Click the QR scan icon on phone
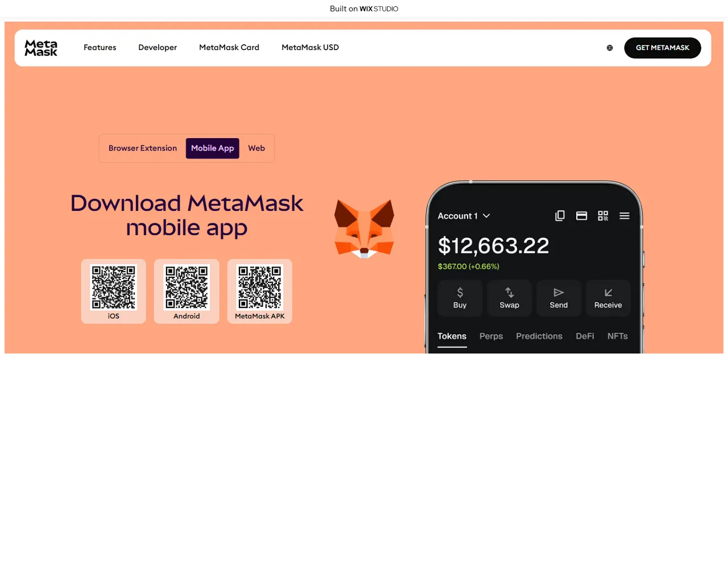The image size is (728, 582). tap(603, 216)
